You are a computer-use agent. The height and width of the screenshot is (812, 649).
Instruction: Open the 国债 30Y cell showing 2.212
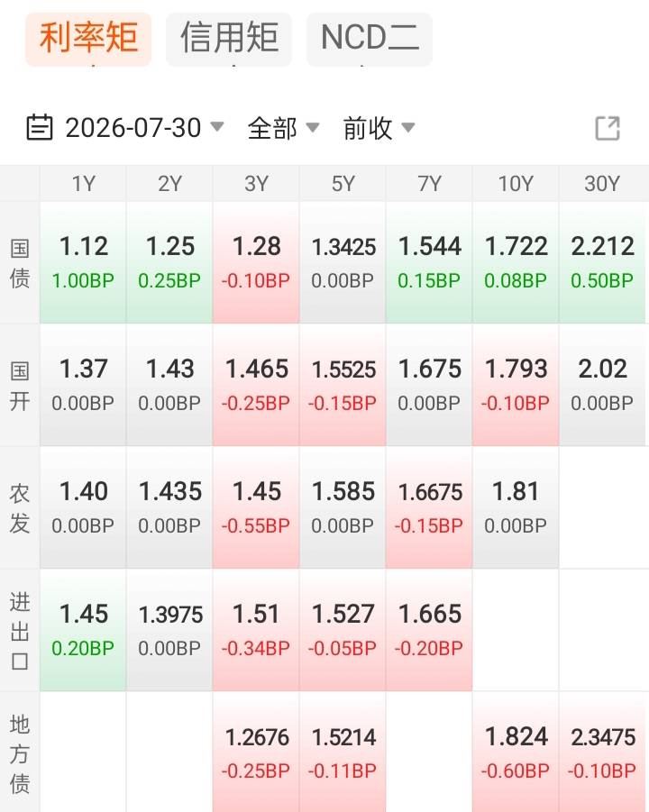coord(603,262)
